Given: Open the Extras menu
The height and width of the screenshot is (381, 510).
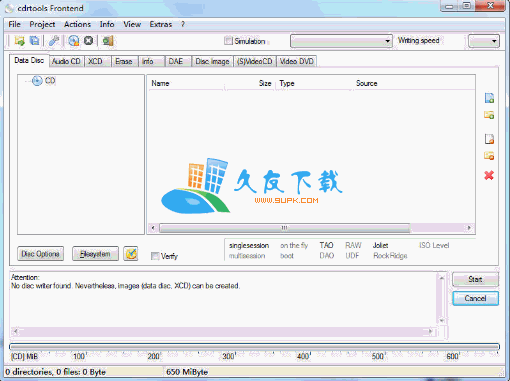Looking at the screenshot, I should pos(161,24).
